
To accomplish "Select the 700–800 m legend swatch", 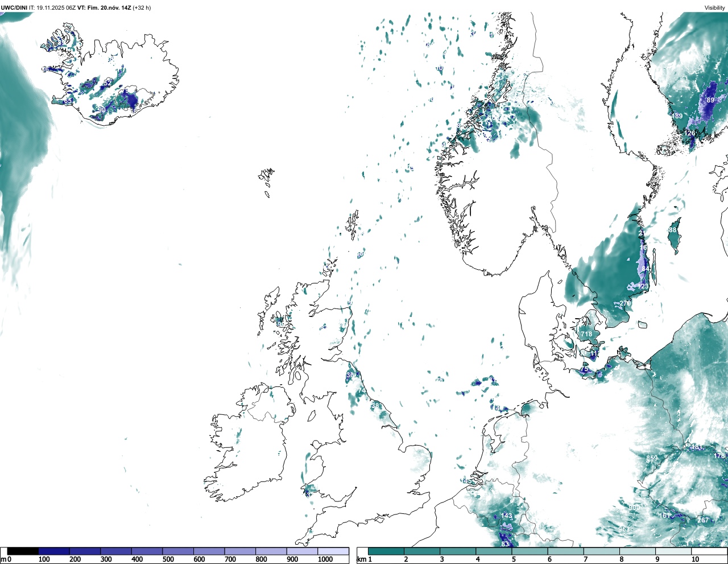I will point(240,551).
